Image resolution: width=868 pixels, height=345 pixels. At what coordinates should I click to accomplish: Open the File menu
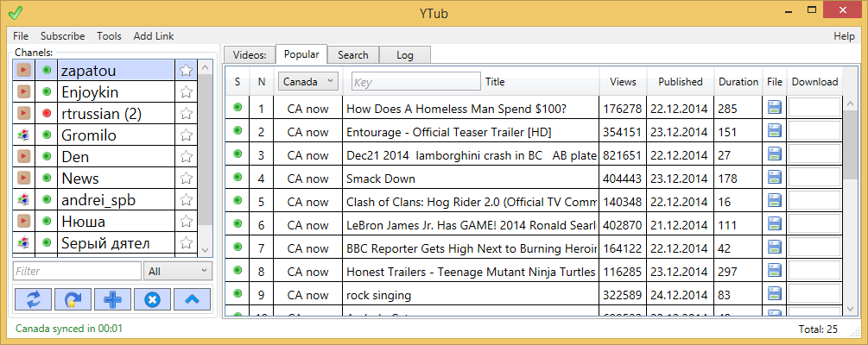click(21, 36)
